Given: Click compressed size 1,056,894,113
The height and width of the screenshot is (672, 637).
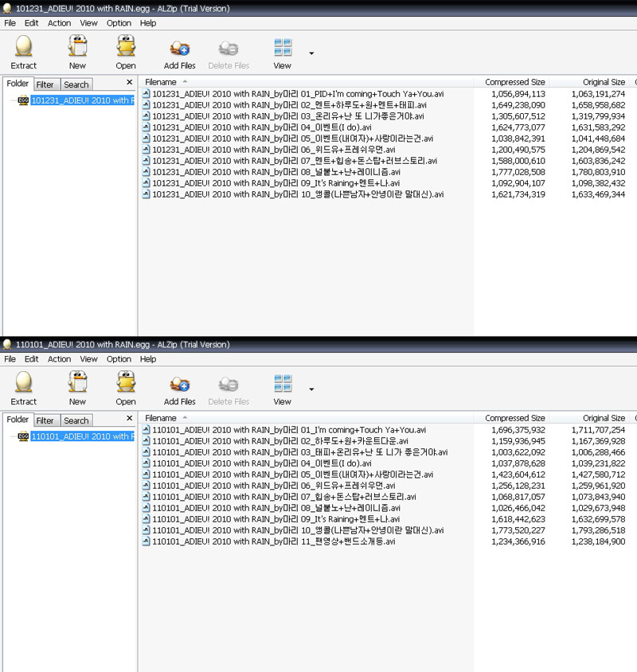Looking at the screenshot, I should point(518,94).
